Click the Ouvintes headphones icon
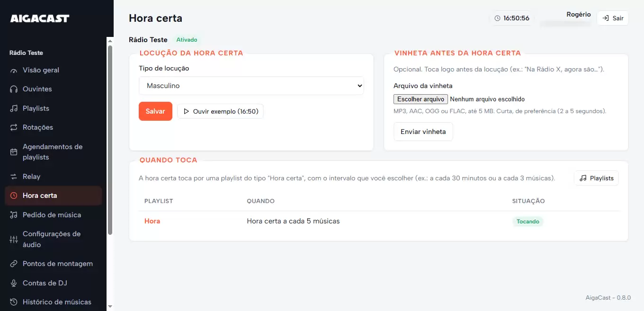 pyautogui.click(x=14, y=89)
